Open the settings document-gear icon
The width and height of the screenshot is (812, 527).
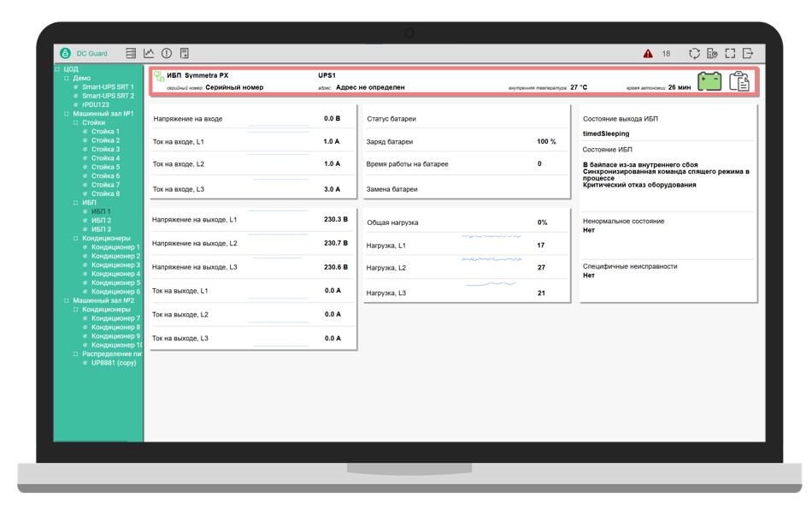point(713,53)
